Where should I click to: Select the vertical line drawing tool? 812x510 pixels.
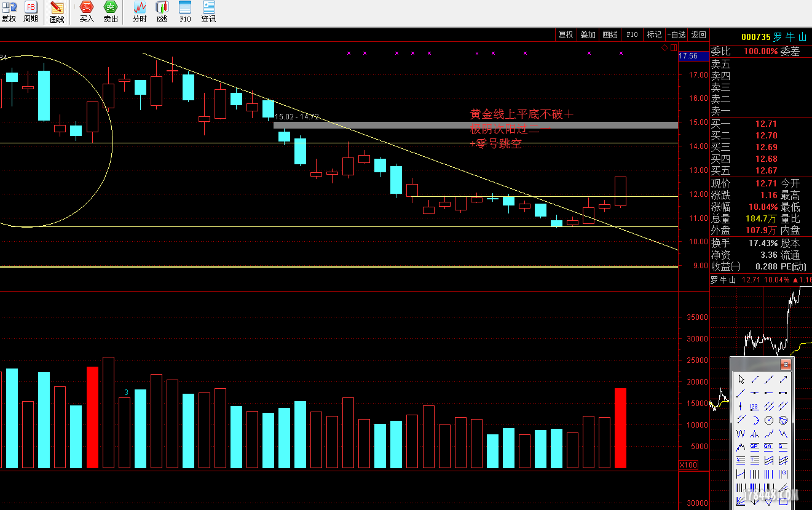coord(741,406)
